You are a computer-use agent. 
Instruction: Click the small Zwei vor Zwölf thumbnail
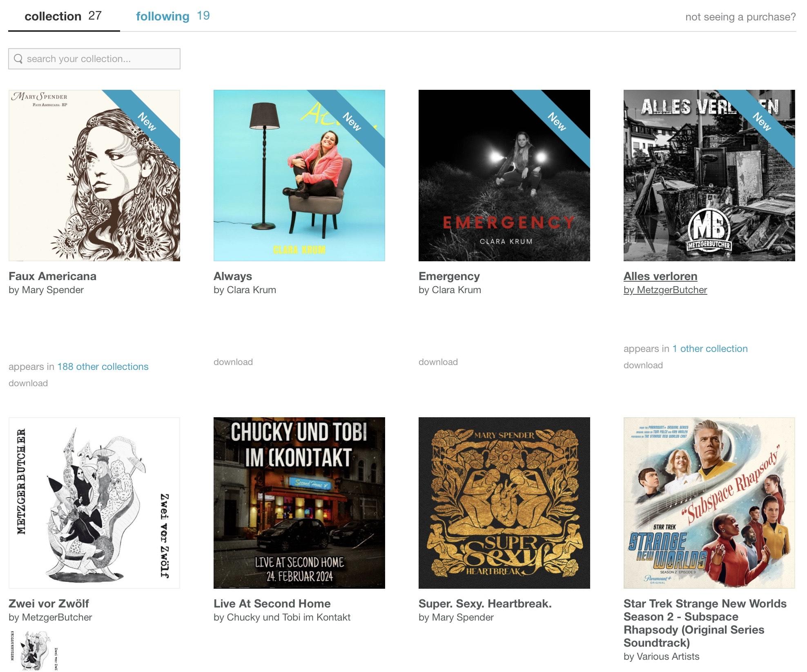click(x=35, y=651)
